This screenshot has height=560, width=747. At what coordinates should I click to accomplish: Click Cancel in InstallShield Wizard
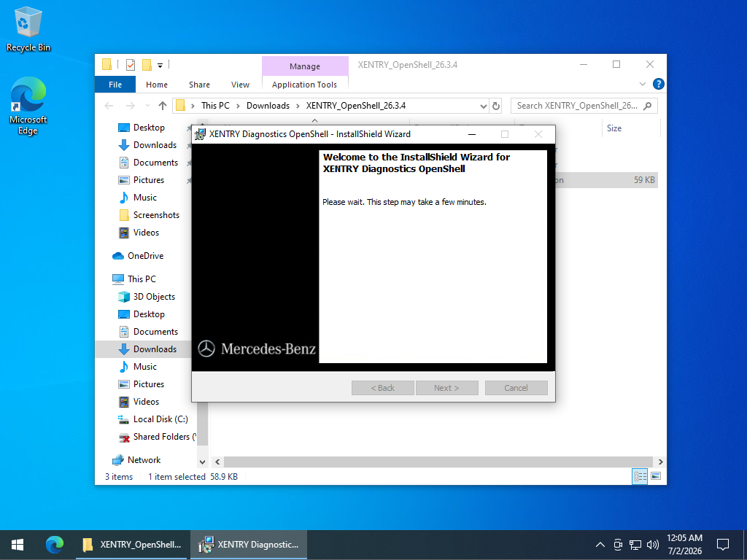click(516, 388)
